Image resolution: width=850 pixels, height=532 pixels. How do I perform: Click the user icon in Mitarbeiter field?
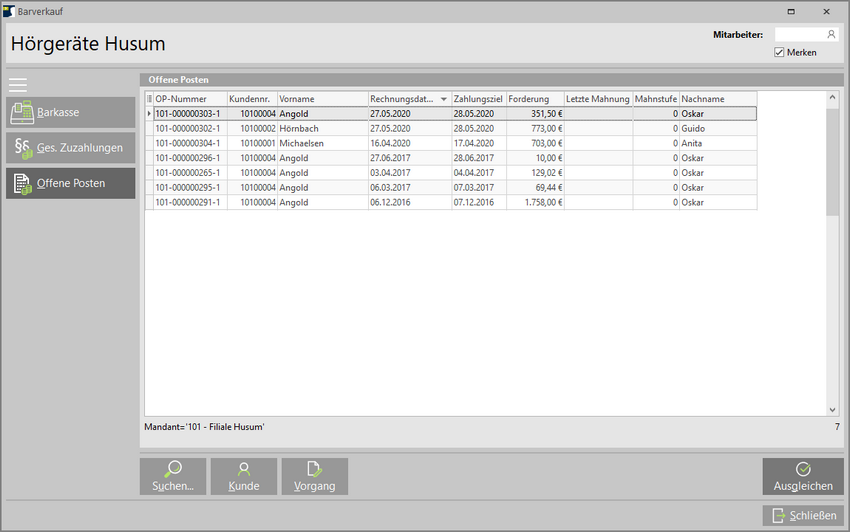point(831,34)
